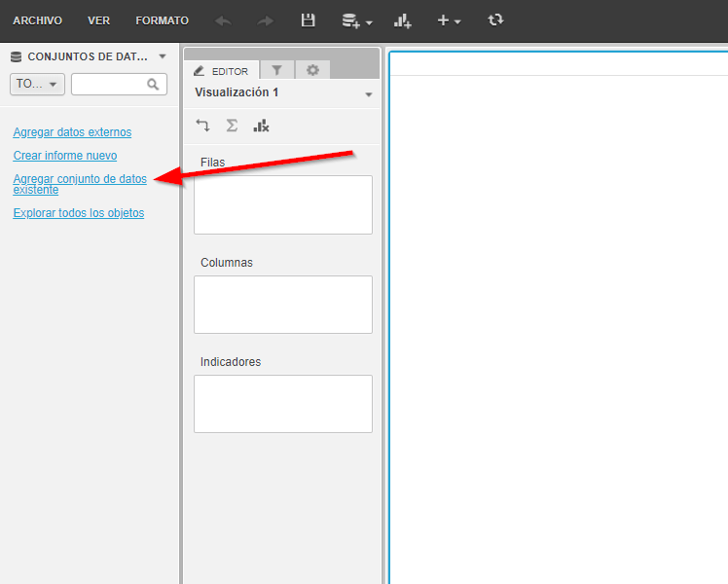Click the undo arrow icon
This screenshot has width=728, height=584.
[223, 20]
